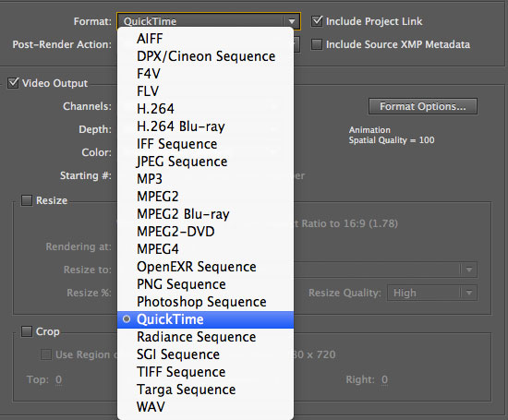Toggle the Video Output checkbox
This screenshot has height=420, width=508.
coord(13,83)
